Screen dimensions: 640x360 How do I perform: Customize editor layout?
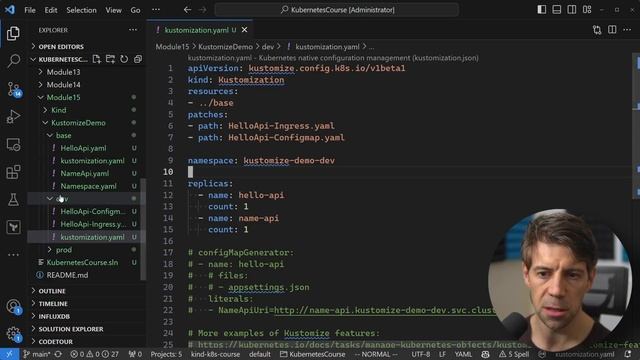(587, 9)
